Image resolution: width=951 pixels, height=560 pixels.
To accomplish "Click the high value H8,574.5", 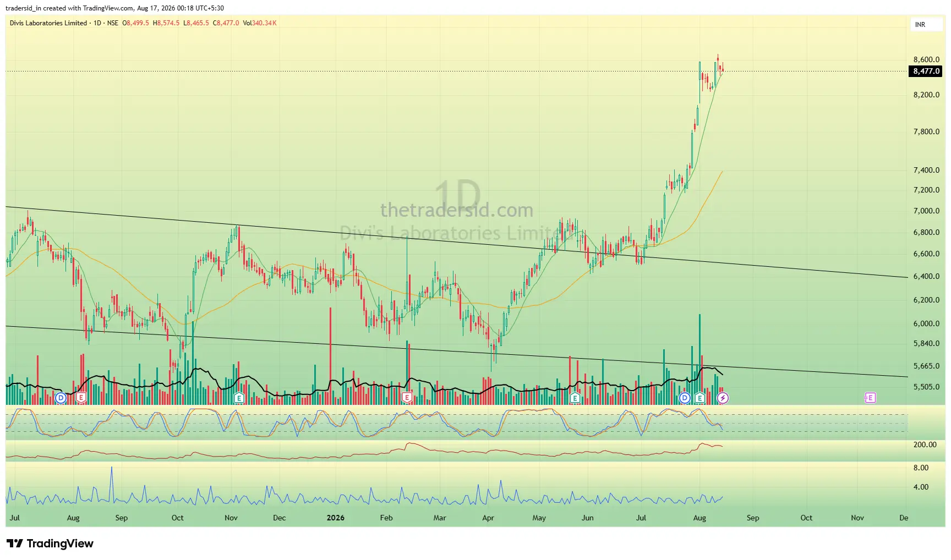I will point(166,23).
